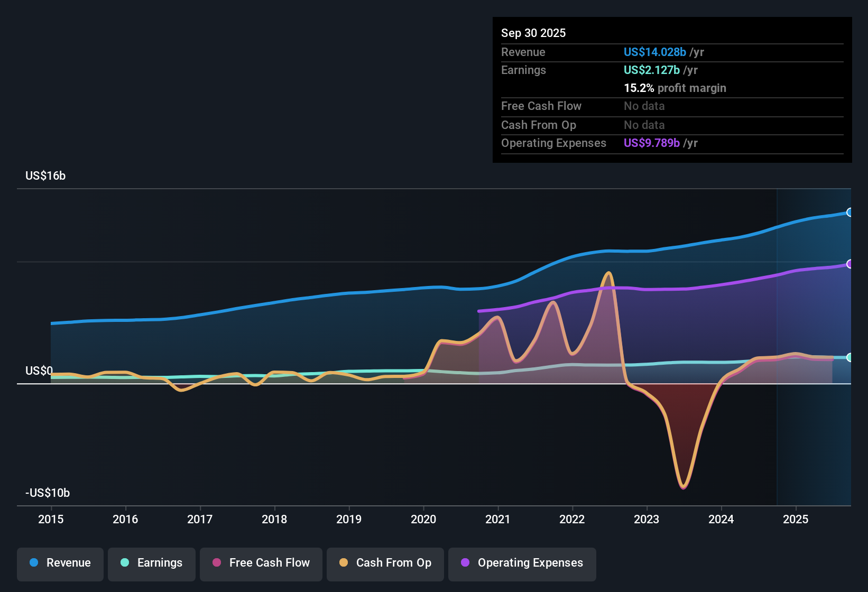Click the orange Cash From Op legend dot
Viewport: 868px width, 592px height.
pyautogui.click(x=344, y=563)
